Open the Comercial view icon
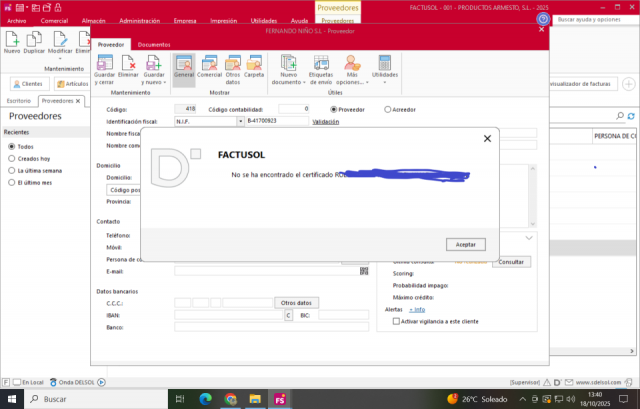 [209, 63]
